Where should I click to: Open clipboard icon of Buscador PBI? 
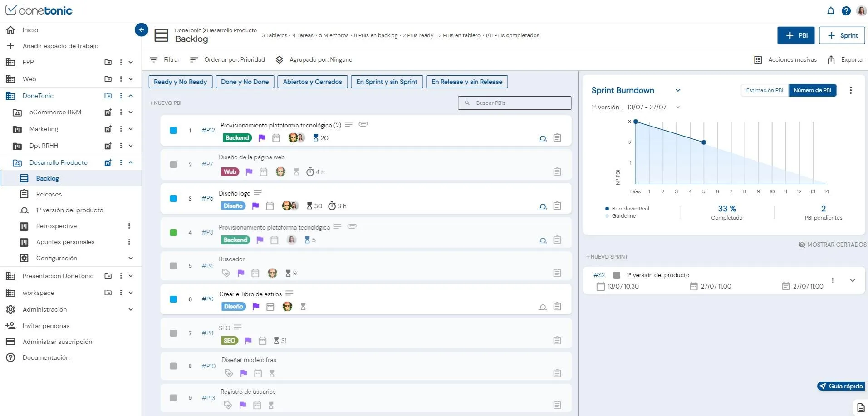[557, 273]
